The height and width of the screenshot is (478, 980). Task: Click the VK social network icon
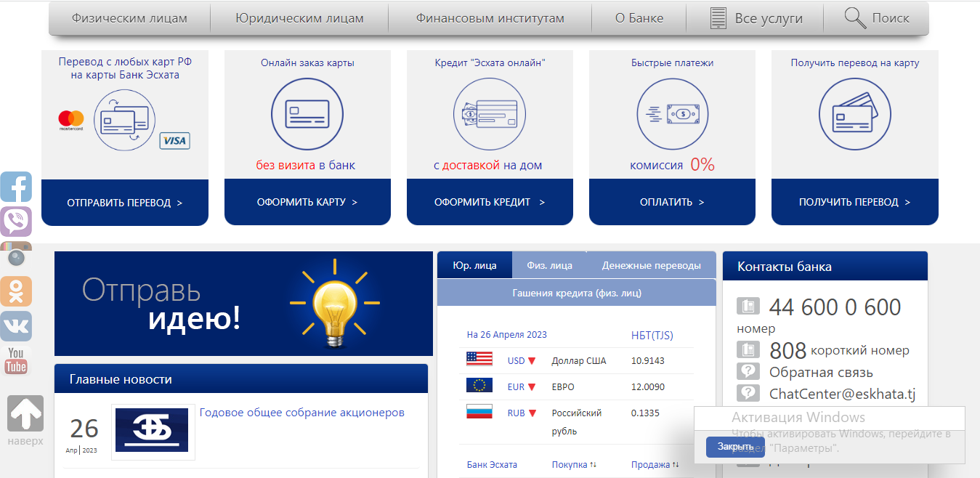click(16, 326)
